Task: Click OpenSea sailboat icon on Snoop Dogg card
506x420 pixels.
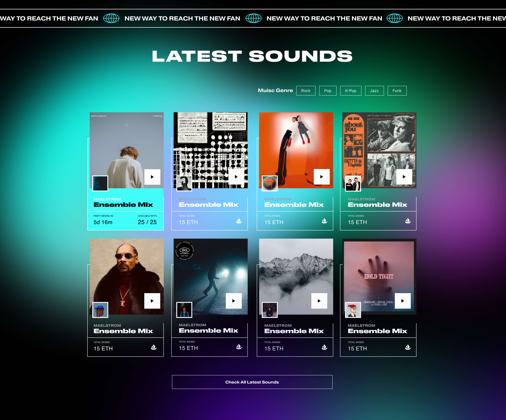Action: point(154,347)
